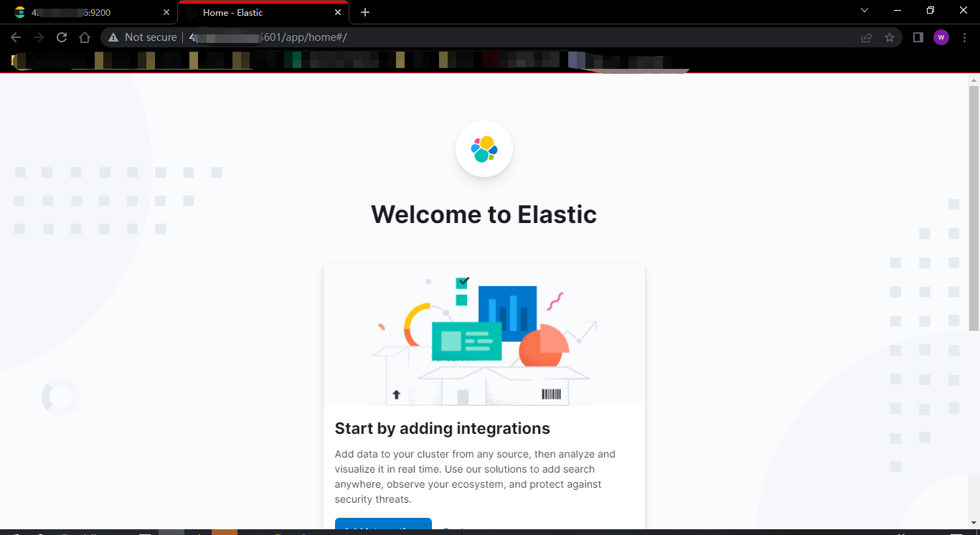Click the Not secure warning badge
The width and height of the screenshot is (980, 535).
pos(141,37)
